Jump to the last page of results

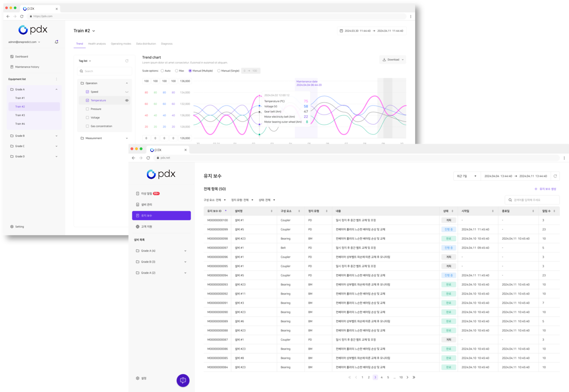pos(414,377)
